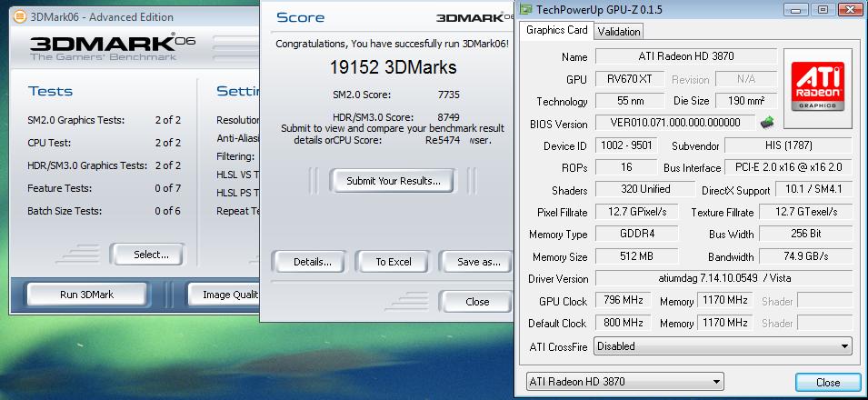This screenshot has height=400, width=868.
Task: Click the SM2.0 Graphics Tests row
Action: (105, 120)
